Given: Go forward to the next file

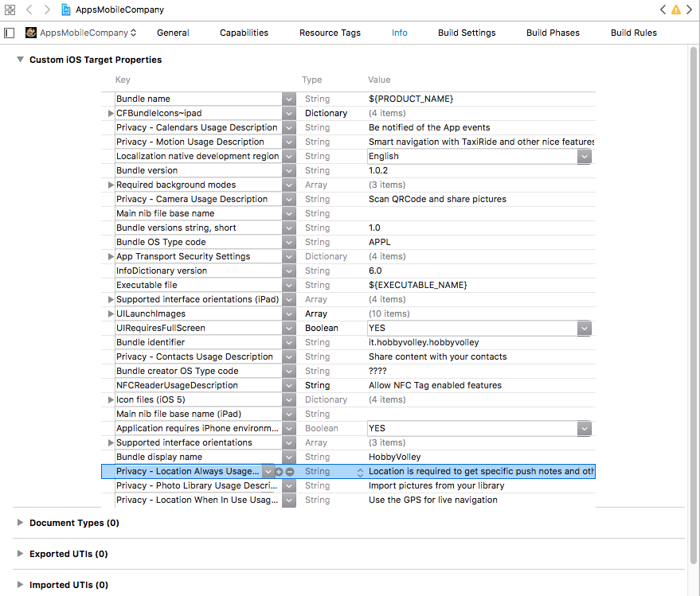Looking at the screenshot, I should click(x=47, y=10).
